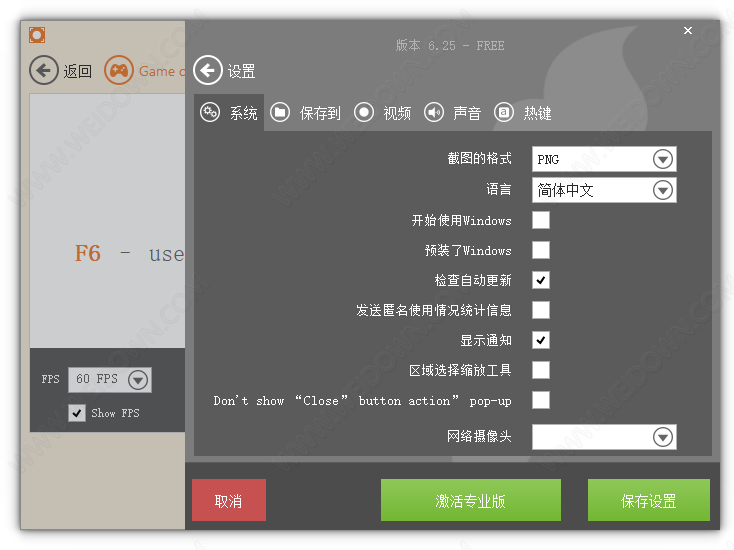Uncheck the 显示通知 checkbox
The image size is (734, 550).
(x=540, y=340)
